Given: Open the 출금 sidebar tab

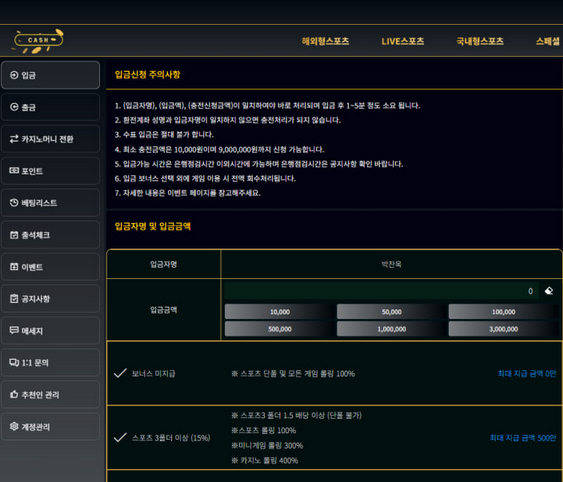Looking at the screenshot, I should point(50,107).
